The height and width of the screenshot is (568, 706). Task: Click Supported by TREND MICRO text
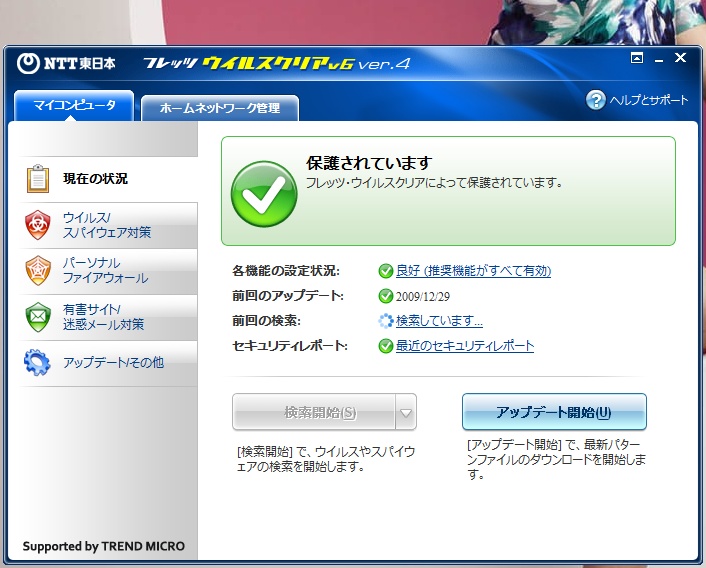click(104, 546)
